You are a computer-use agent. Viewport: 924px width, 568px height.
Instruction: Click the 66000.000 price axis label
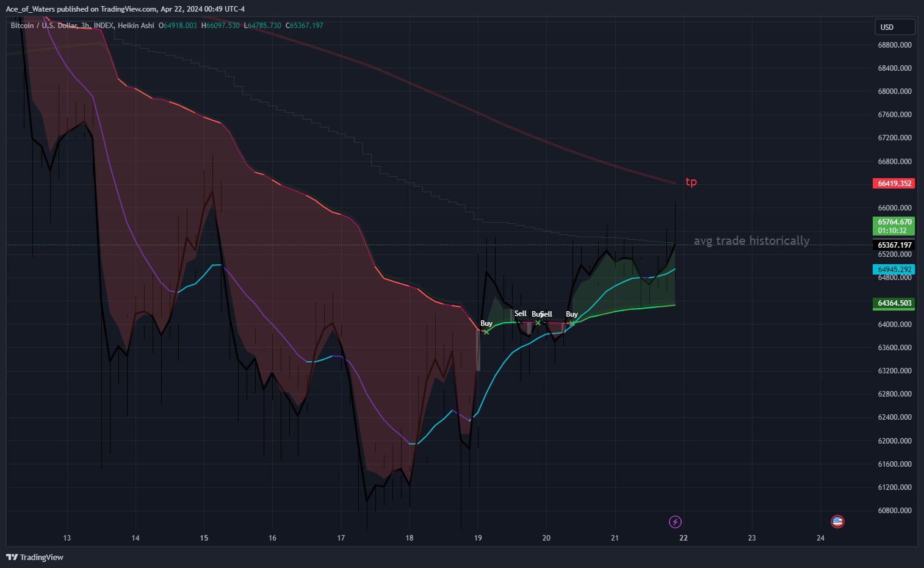coord(895,208)
